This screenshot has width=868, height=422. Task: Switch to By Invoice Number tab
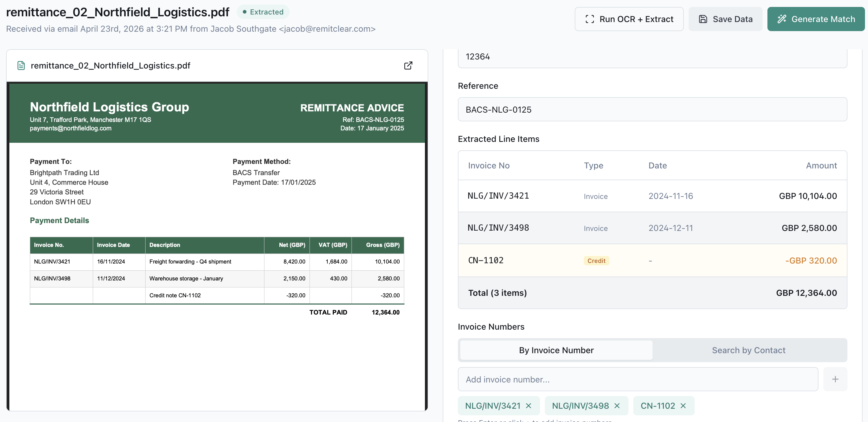coord(556,350)
